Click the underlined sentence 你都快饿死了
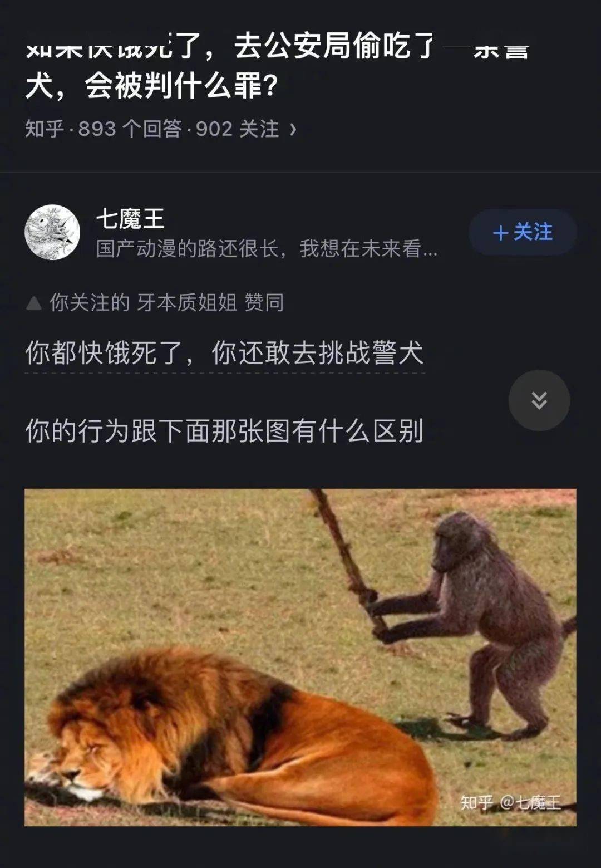The image size is (601, 868). 224,352
